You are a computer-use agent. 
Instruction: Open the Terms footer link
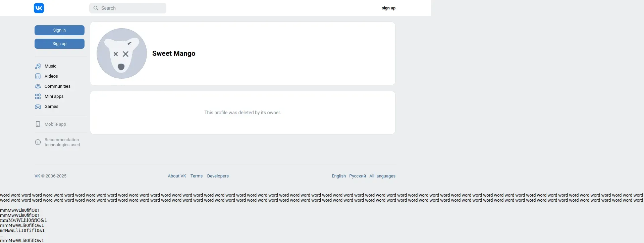(x=197, y=176)
